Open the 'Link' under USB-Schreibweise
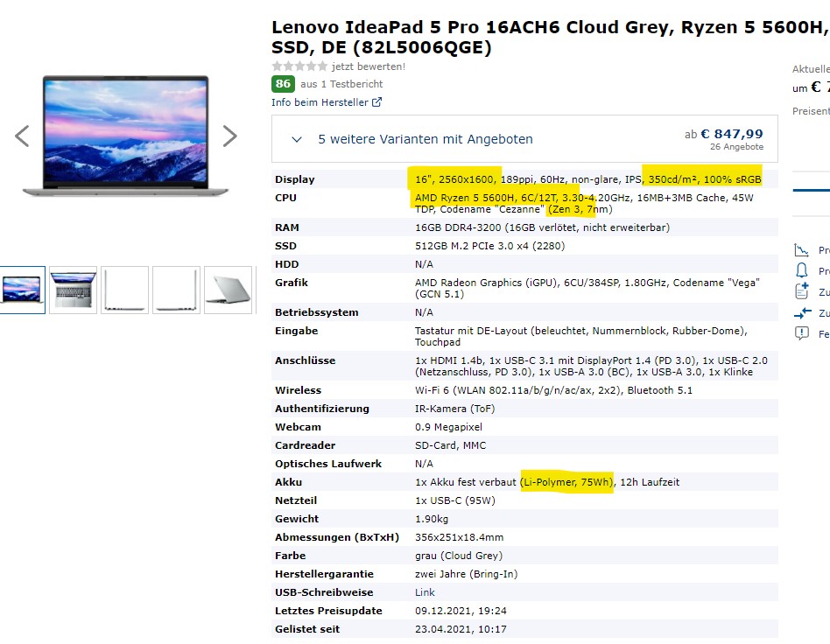Screen dimensions: 830x644 pyautogui.click(x=425, y=592)
